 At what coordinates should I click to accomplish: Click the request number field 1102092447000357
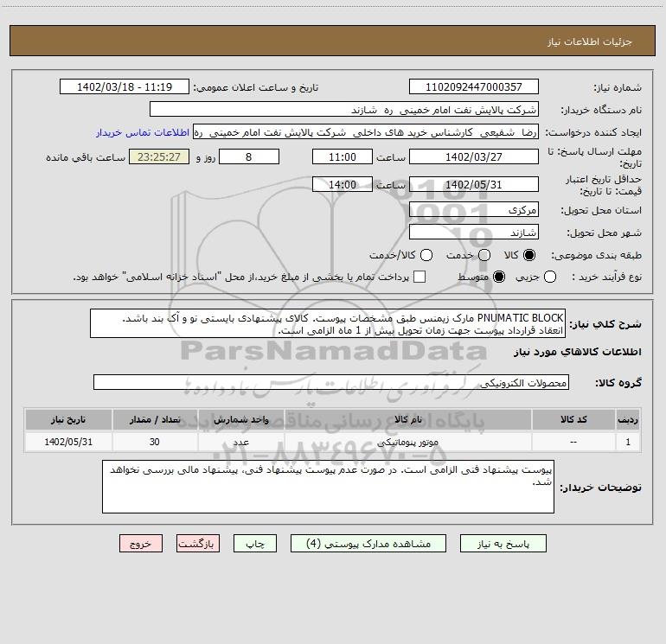474,86
